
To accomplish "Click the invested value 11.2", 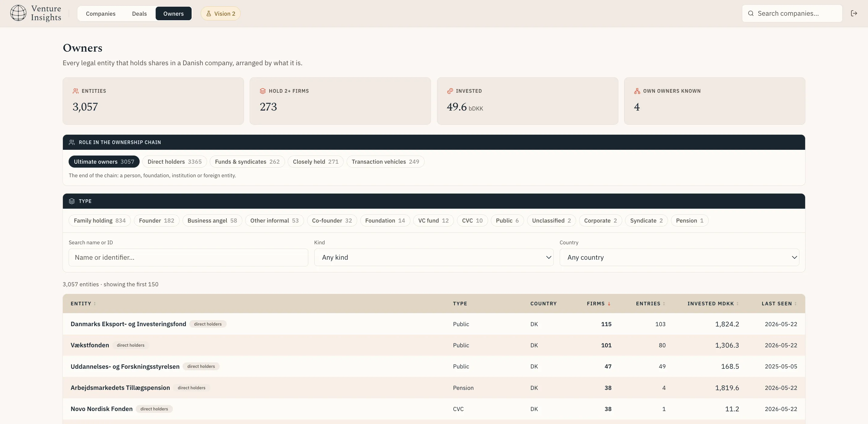I will [x=732, y=409].
